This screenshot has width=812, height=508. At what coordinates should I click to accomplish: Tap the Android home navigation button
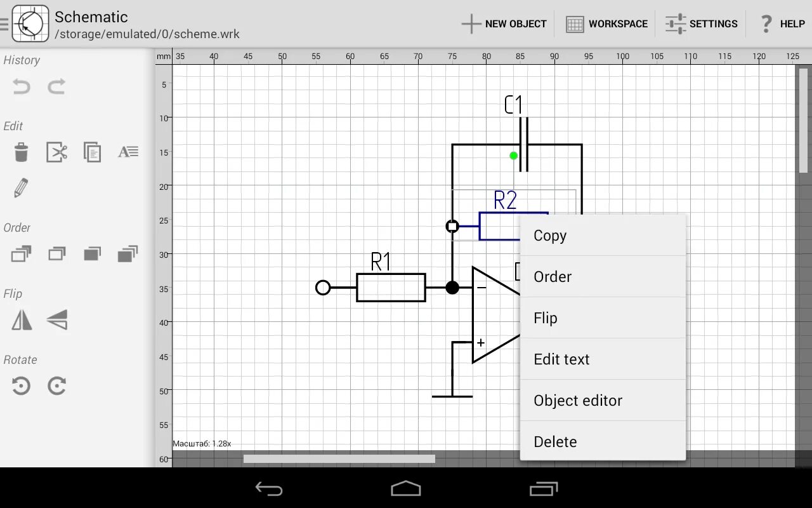[406, 488]
